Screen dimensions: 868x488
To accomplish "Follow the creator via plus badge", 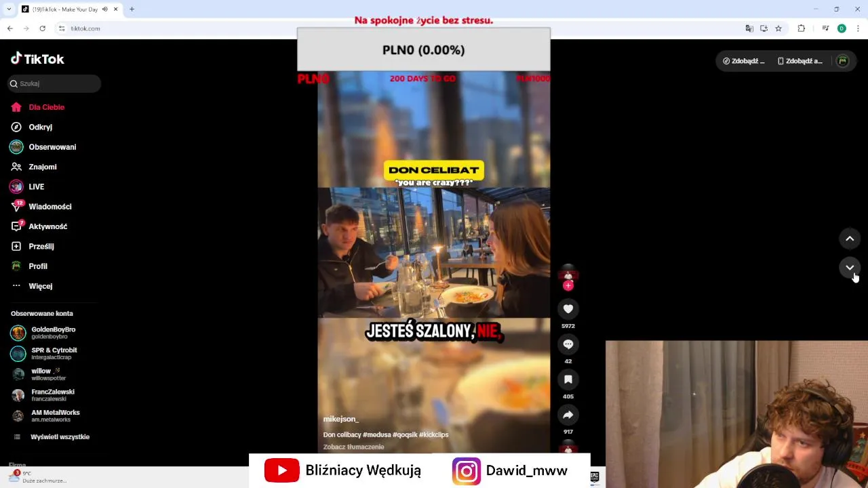I will (x=568, y=285).
